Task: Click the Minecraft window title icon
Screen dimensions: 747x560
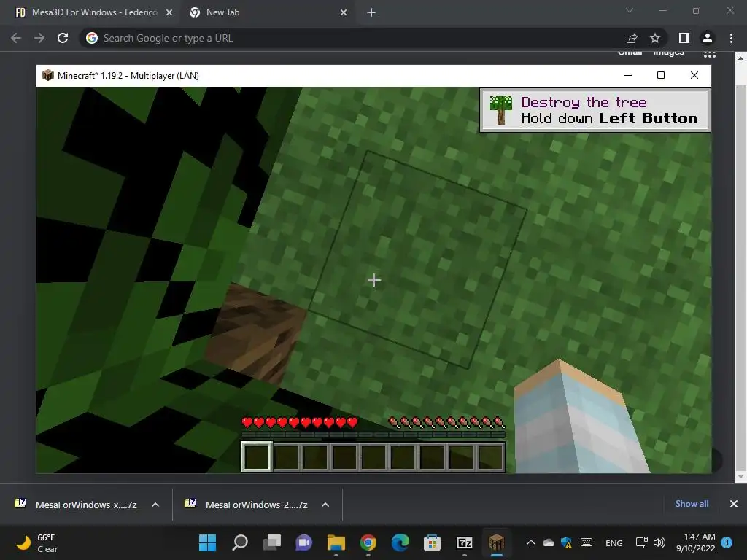Action: pyautogui.click(x=47, y=75)
